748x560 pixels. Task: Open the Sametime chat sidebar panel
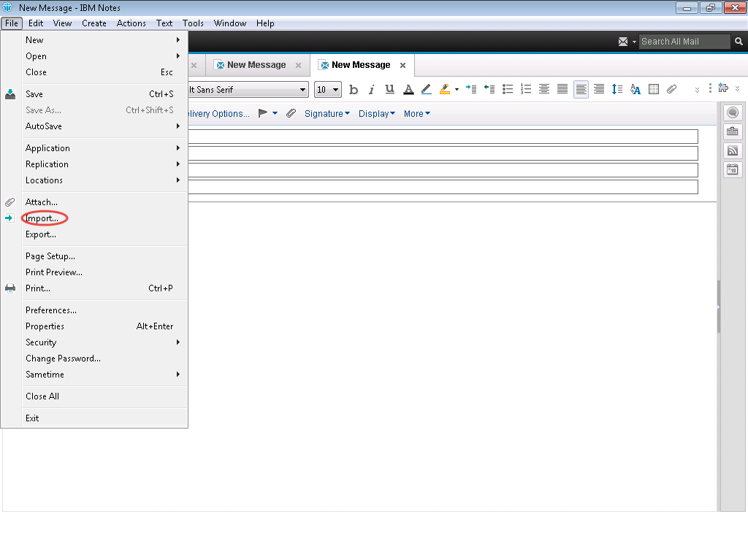click(x=733, y=113)
